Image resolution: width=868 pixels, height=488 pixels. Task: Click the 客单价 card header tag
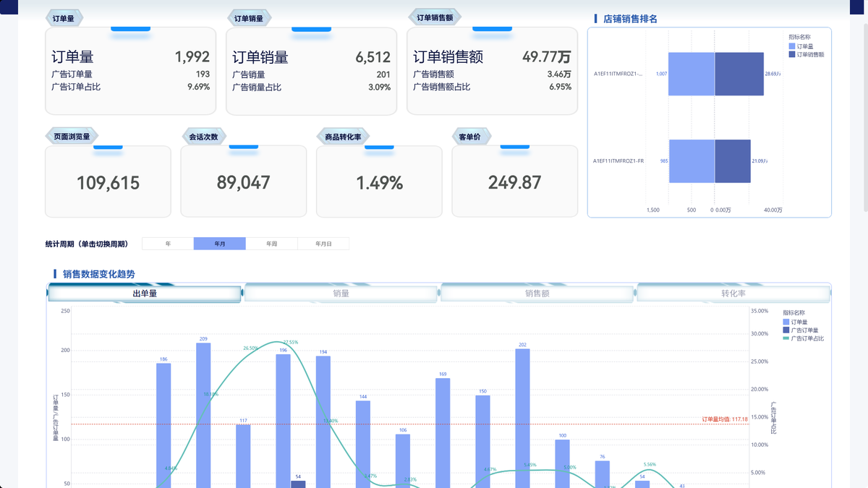point(470,137)
